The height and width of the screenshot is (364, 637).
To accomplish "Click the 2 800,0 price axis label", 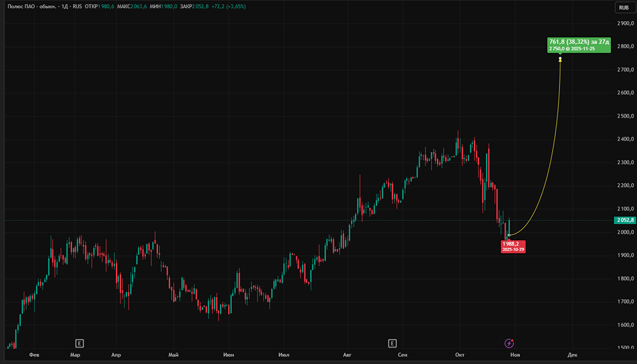I will tap(626, 46).
